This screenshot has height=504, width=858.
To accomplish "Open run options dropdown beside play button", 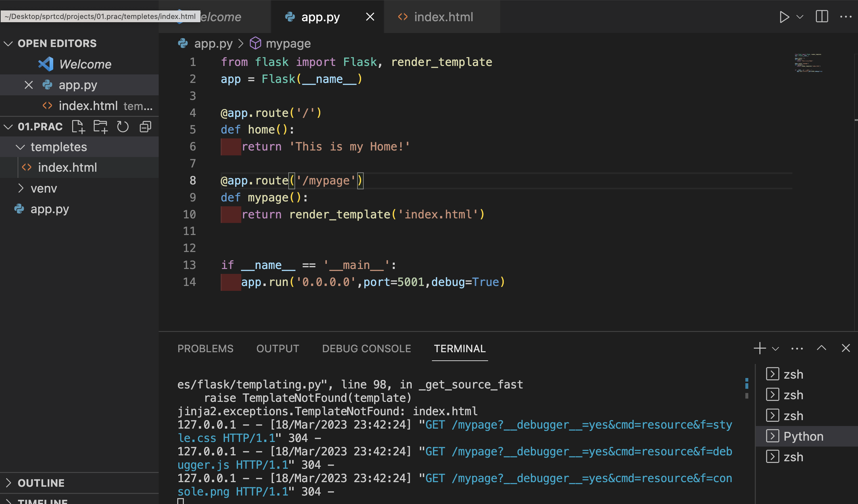I will coord(800,17).
